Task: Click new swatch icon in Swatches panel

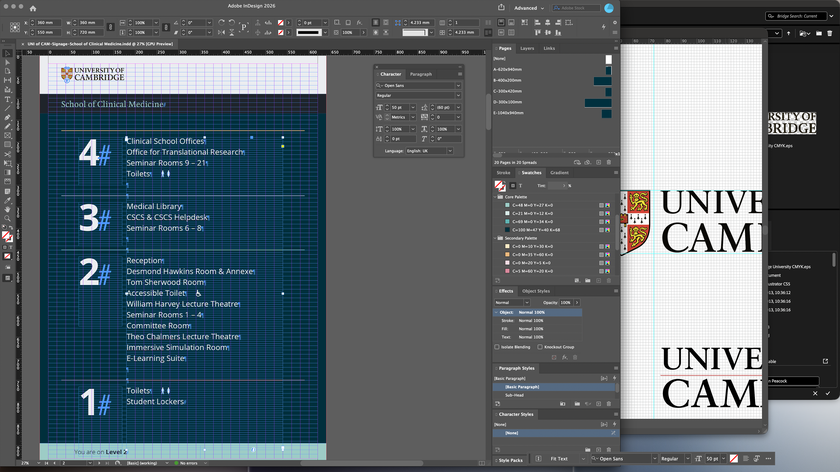Action: [598, 281]
